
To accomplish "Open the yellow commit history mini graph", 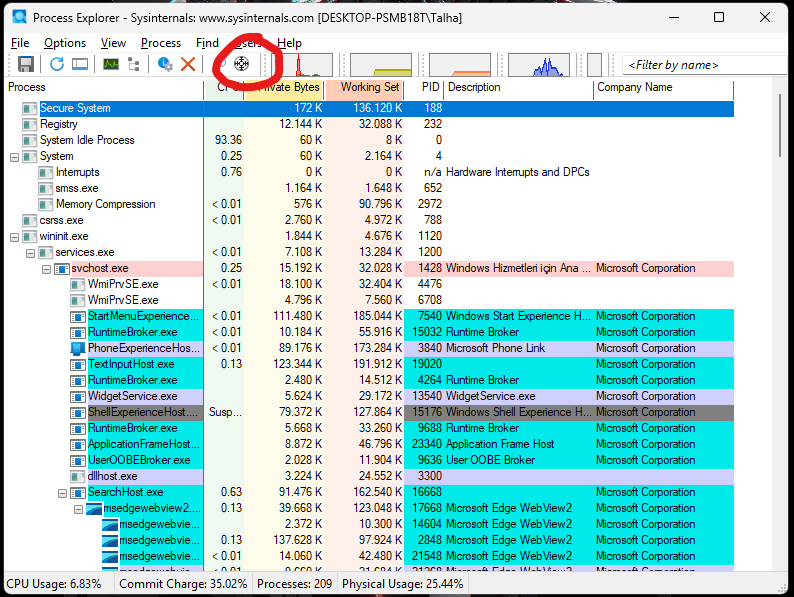I will click(381, 65).
